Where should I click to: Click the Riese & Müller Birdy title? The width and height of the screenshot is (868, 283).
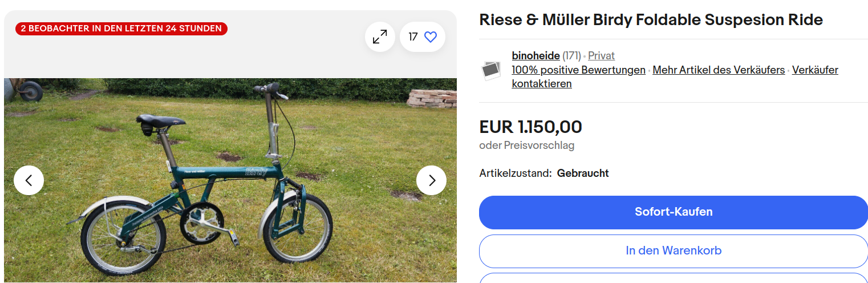click(x=651, y=20)
